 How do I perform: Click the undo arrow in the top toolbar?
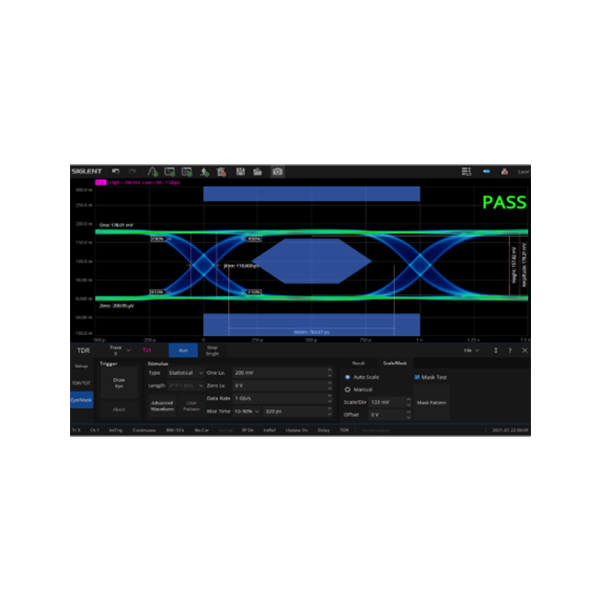coord(116,171)
